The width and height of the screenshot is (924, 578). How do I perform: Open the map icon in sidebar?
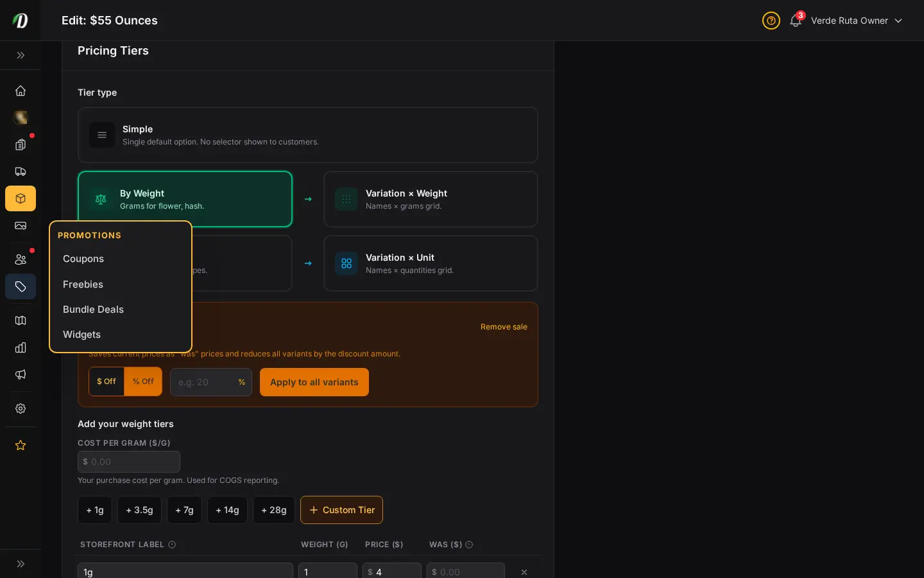(x=21, y=320)
